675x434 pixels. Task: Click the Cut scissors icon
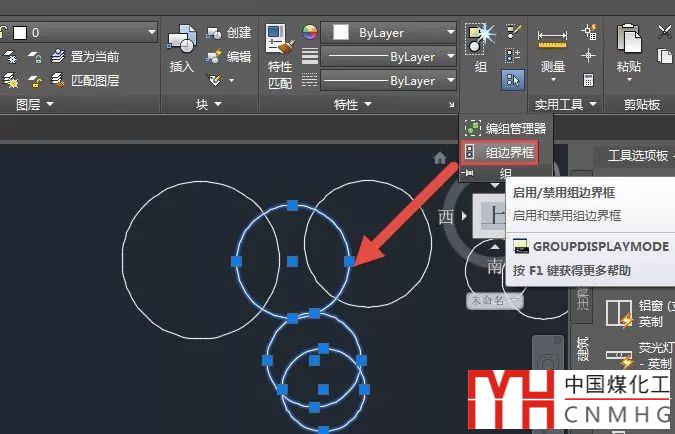(x=665, y=33)
